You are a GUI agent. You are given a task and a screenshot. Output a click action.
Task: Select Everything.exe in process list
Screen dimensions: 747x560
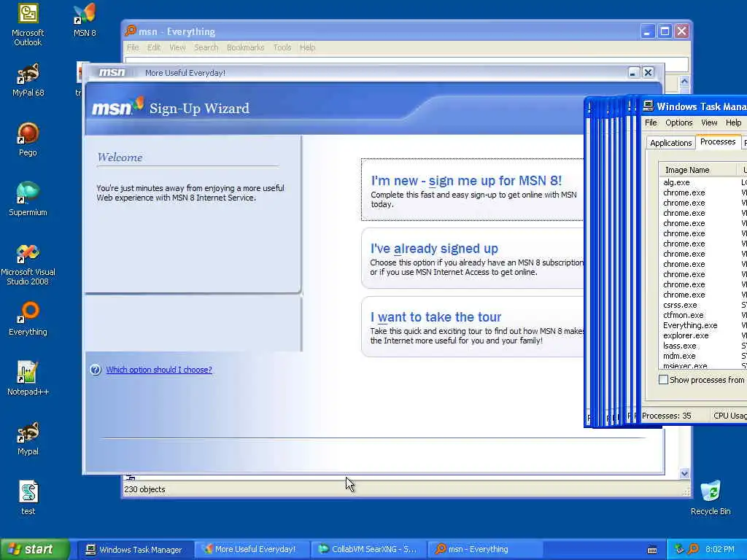click(690, 325)
